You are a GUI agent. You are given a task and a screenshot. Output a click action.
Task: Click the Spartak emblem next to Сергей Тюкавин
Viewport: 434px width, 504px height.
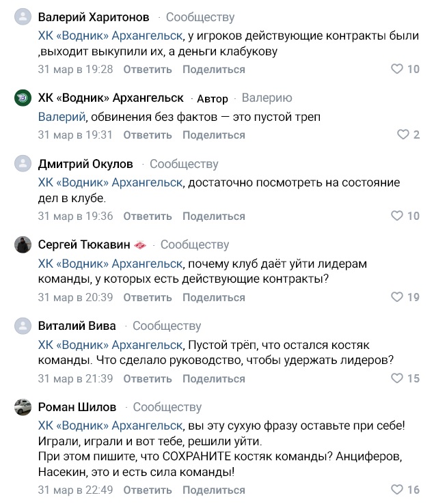click(x=142, y=245)
